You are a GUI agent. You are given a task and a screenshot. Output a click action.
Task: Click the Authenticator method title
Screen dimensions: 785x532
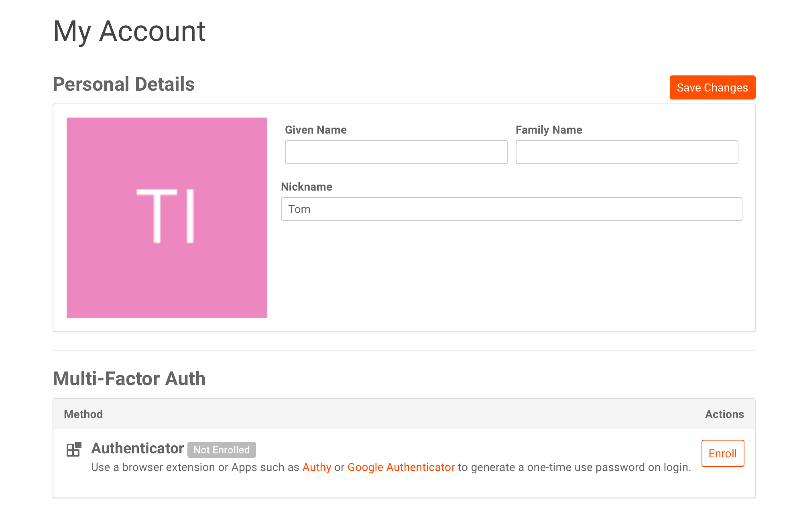[x=137, y=449]
